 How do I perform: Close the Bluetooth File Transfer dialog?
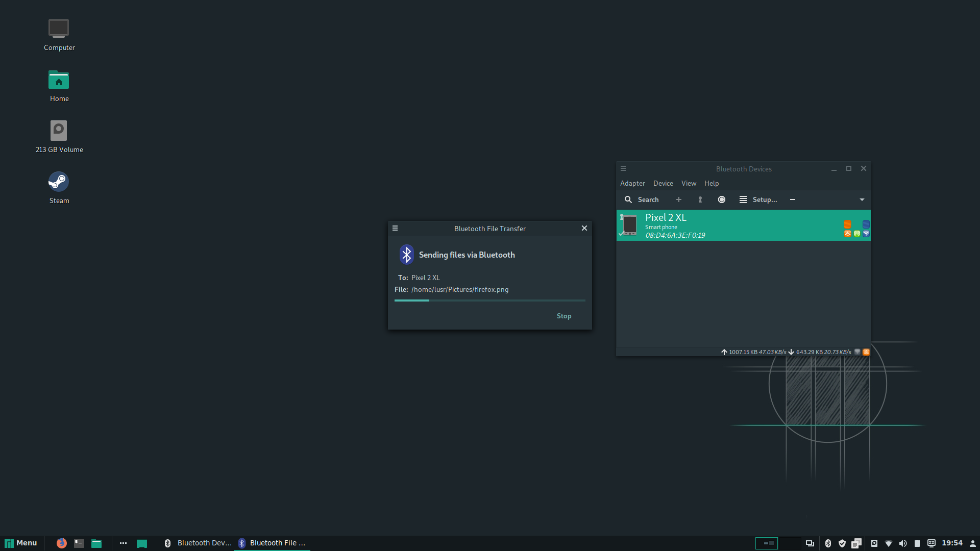(x=584, y=228)
